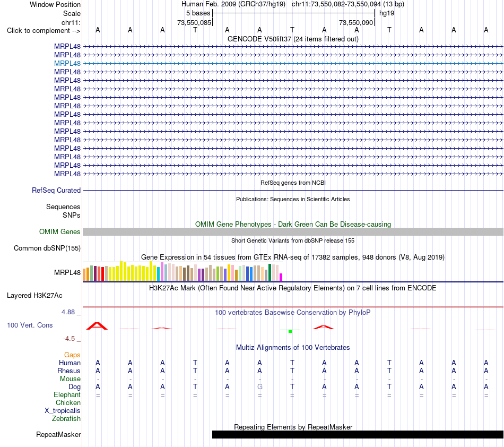Open GENCODE V50lift37 track title

coord(293,39)
